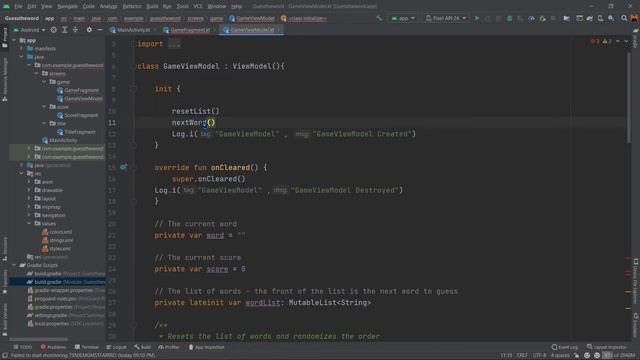Expand the collapsed import region
640x360 pixels.
pyautogui.click(x=174, y=44)
